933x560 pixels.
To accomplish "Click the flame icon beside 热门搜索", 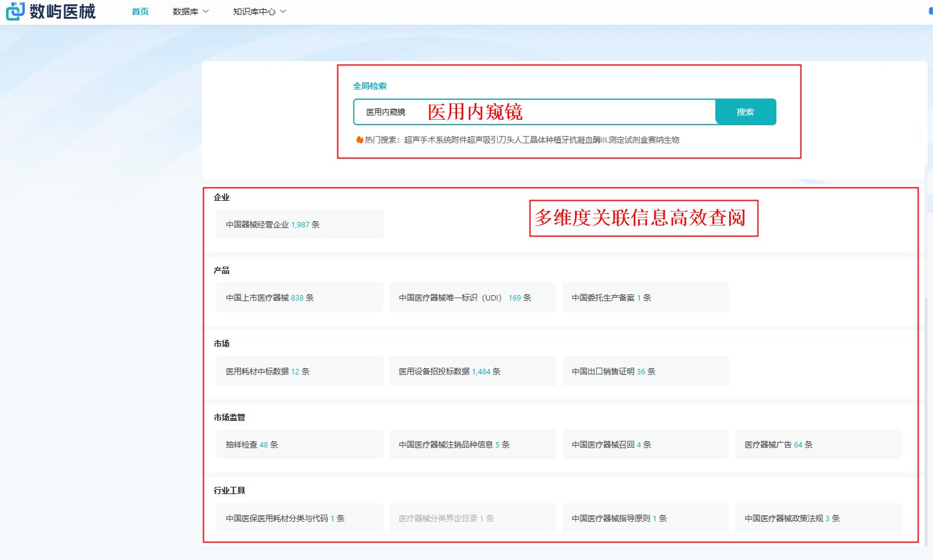I will [359, 140].
